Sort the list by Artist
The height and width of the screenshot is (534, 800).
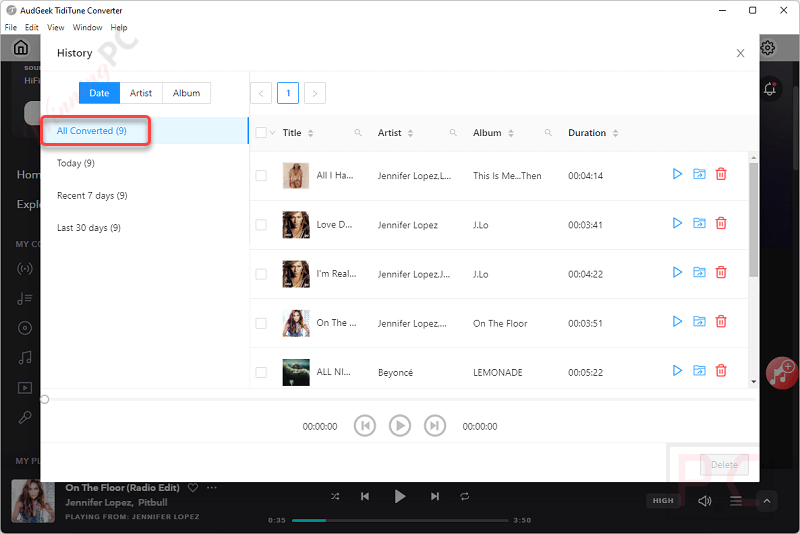[x=411, y=133]
